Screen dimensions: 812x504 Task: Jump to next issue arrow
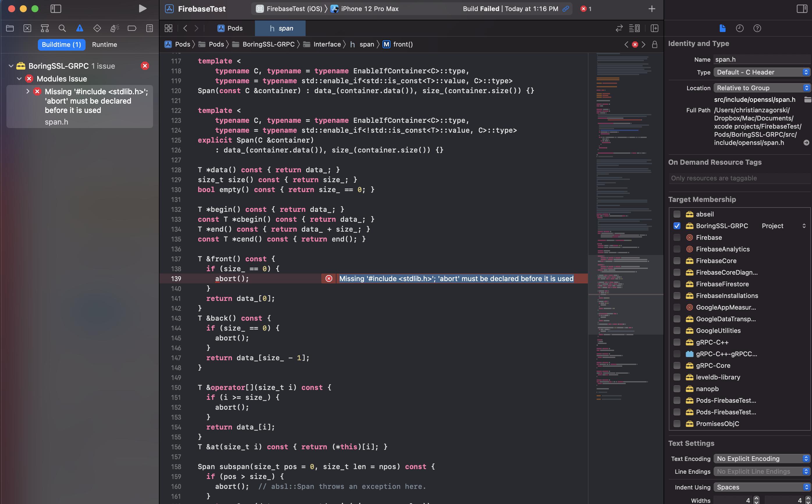point(643,44)
